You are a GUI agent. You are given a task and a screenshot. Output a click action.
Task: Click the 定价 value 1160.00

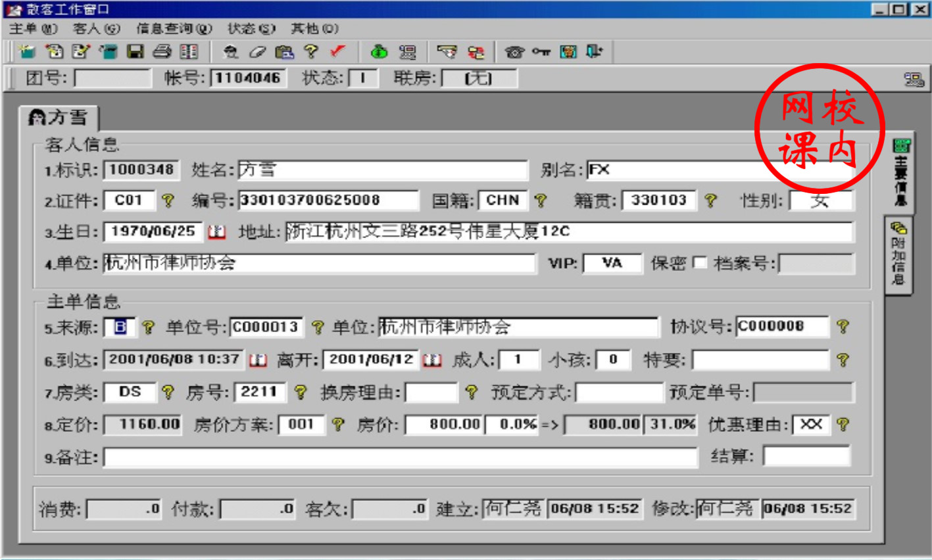click(x=143, y=425)
